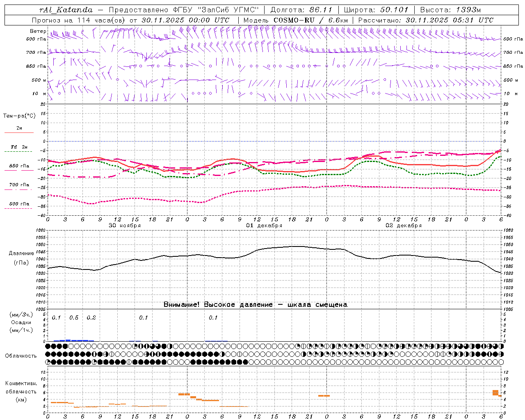Viewport: 525px width, 420px height.
Task: Click the 30 ноября date label
Action: click(x=125, y=226)
